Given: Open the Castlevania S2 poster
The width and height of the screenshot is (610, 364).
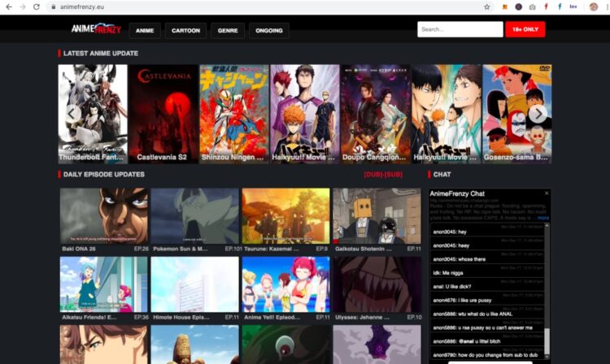Looking at the screenshot, I should tap(163, 114).
